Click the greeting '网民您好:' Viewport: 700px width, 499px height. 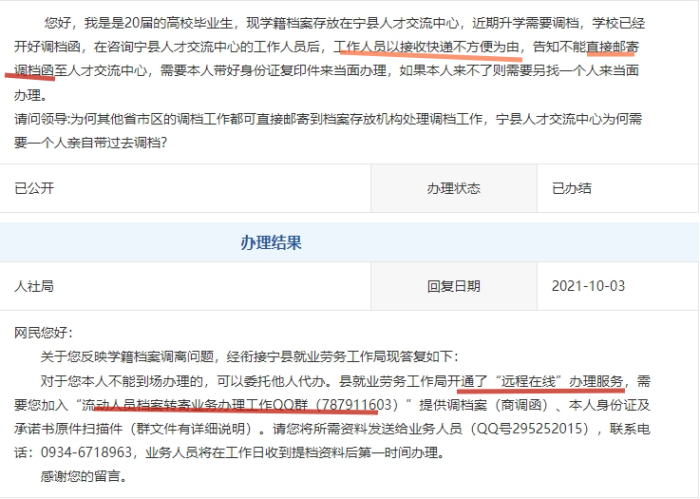tap(43, 333)
